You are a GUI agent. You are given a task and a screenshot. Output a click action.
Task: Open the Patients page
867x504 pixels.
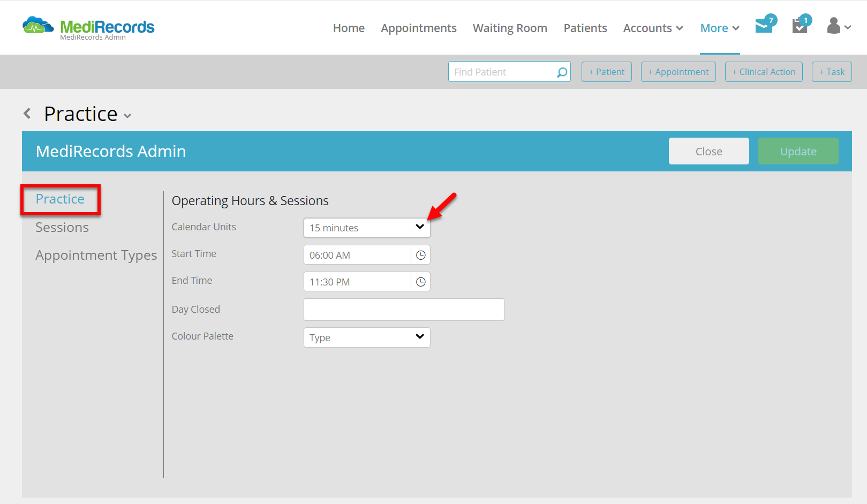(x=585, y=28)
